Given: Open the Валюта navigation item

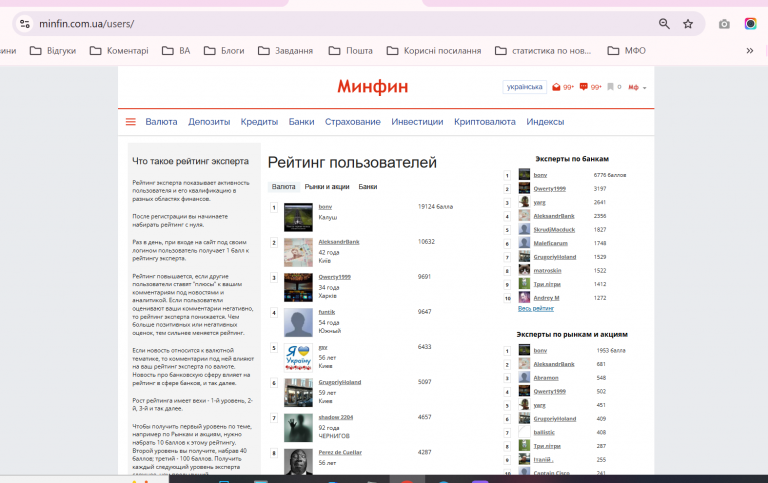Looking at the screenshot, I should pos(161,121).
